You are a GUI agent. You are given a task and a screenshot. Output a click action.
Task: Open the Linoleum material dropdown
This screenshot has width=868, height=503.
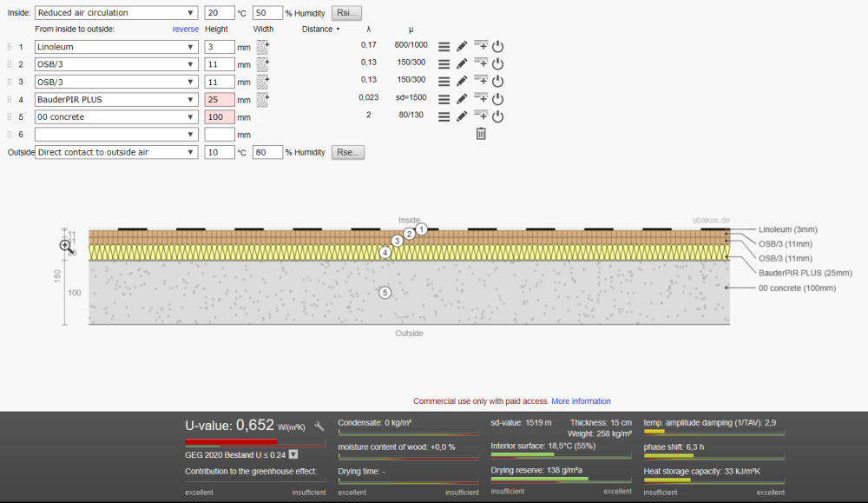(x=116, y=47)
